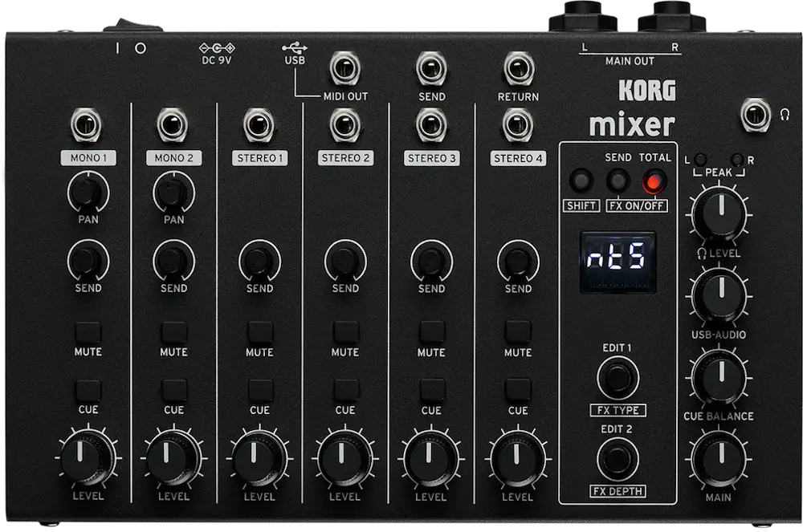Mute the STEREO 3 channel
This screenshot has width=803, height=532.
click(x=432, y=332)
